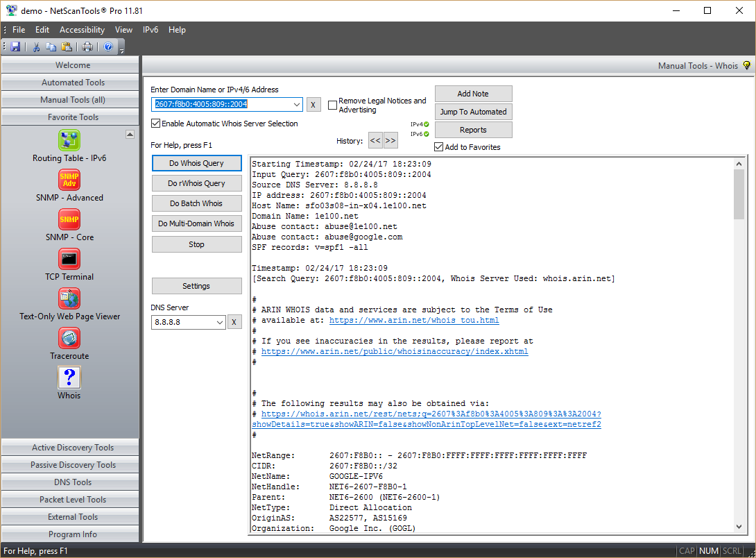Open the Program Info group

(70, 534)
